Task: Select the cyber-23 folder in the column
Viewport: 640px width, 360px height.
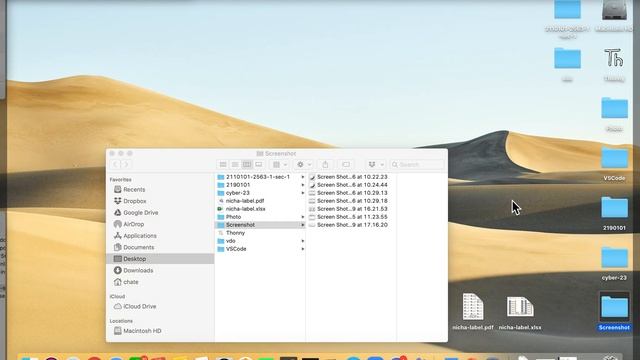Action: (x=260, y=193)
